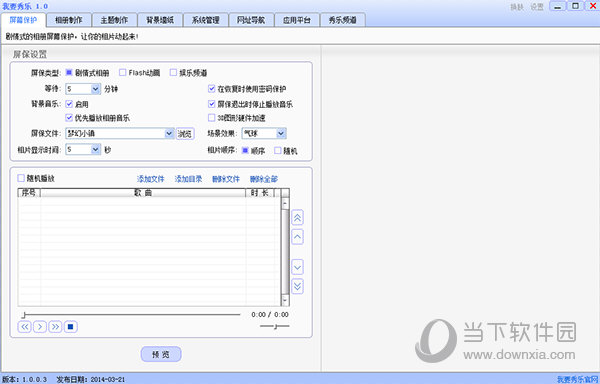Move selected song up one position

(x=297, y=237)
